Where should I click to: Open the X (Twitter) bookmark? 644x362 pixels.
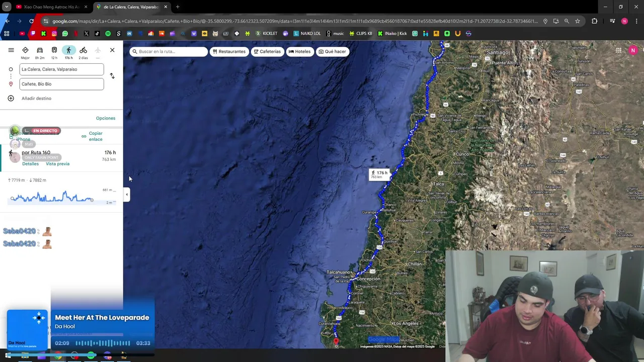point(87,34)
